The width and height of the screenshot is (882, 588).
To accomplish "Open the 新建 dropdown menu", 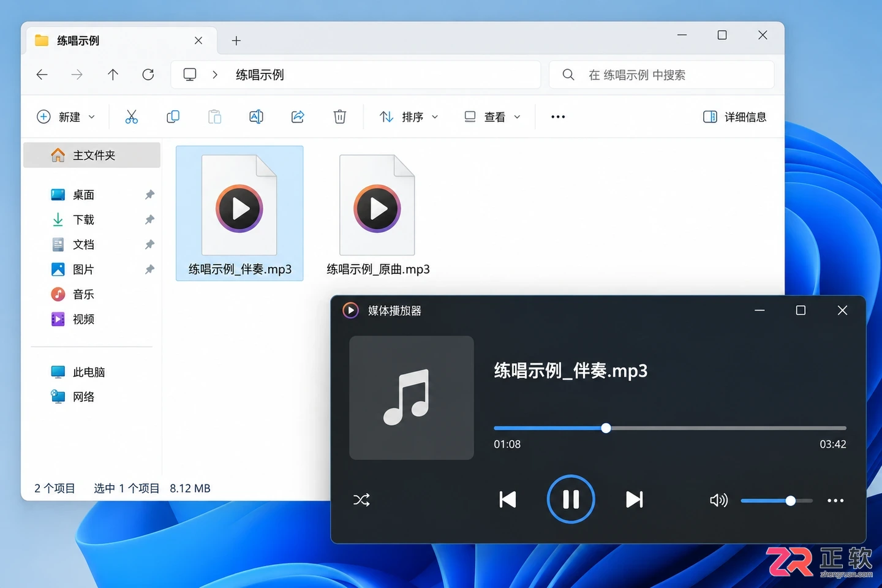I will coord(66,116).
